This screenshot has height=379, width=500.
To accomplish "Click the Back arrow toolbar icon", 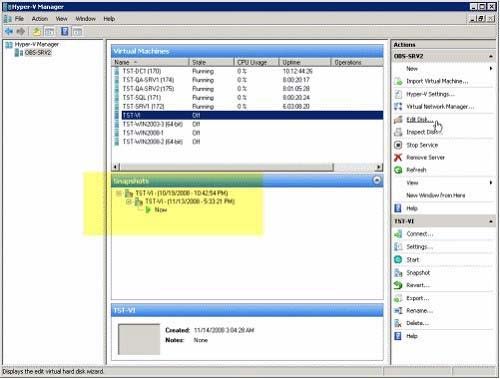I will tap(9, 32).
